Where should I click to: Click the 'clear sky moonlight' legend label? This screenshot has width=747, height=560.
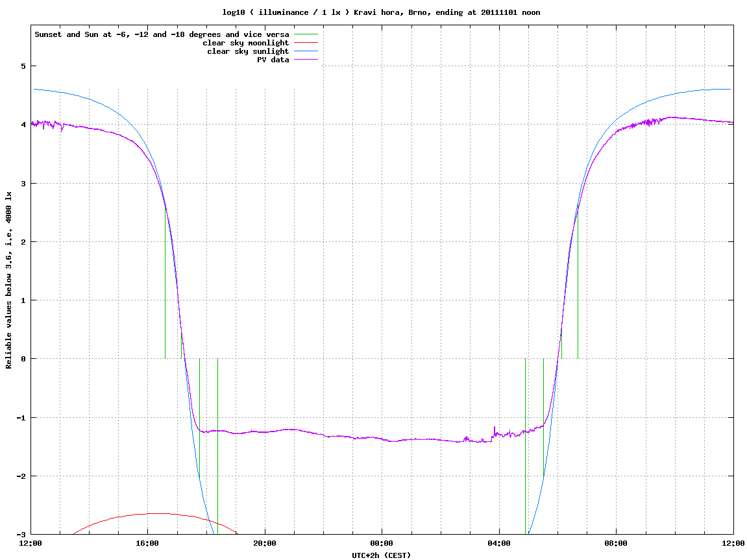[246, 43]
